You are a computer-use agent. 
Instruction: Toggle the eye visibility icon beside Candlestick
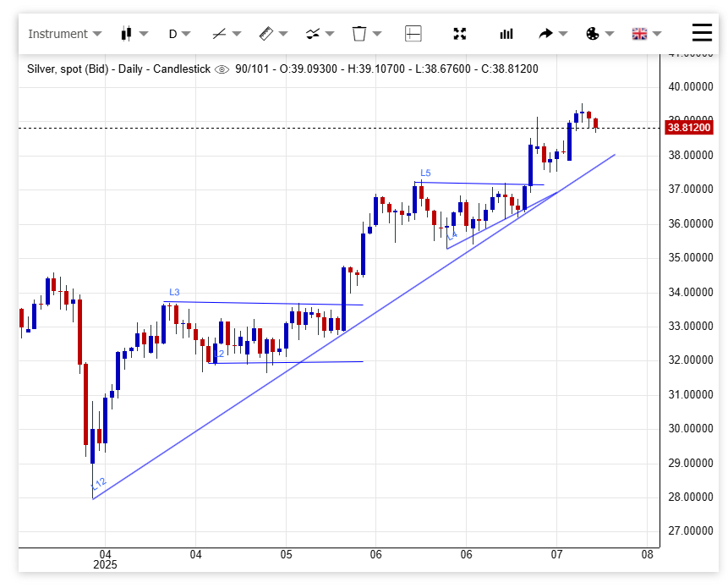[222, 69]
